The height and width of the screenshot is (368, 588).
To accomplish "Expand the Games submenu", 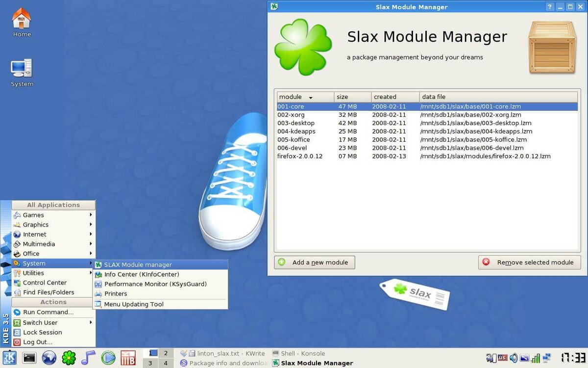I will coord(53,215).
